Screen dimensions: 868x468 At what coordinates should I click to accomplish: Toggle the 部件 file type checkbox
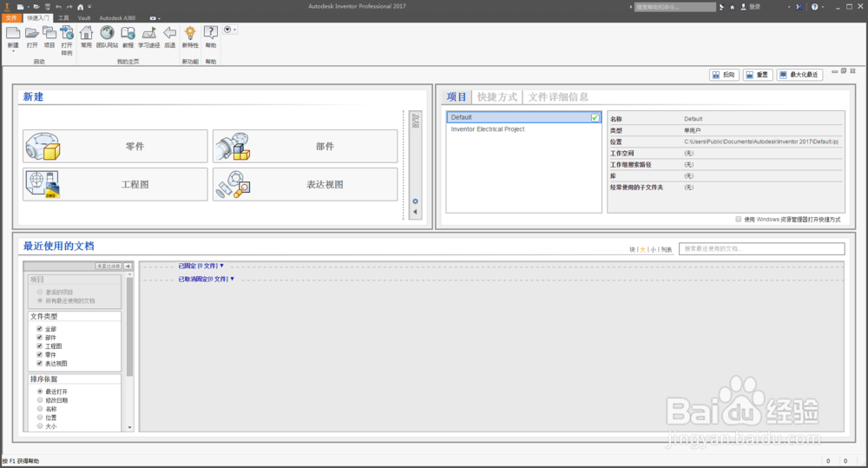(39, 337)
